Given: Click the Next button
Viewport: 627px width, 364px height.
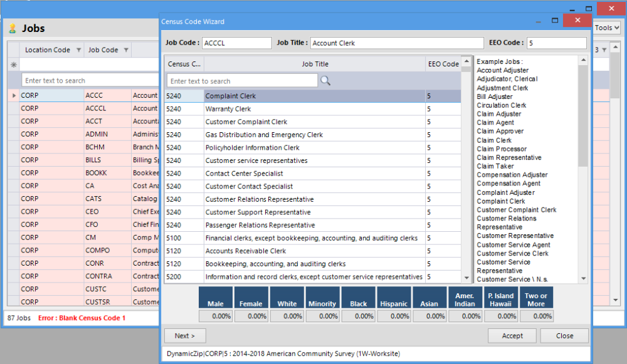Looking at the screenshot, I should (x=184, y=336).
